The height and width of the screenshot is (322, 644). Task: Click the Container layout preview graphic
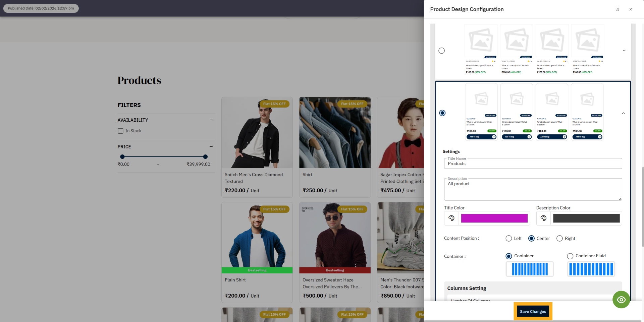click(x=529, y=269)
